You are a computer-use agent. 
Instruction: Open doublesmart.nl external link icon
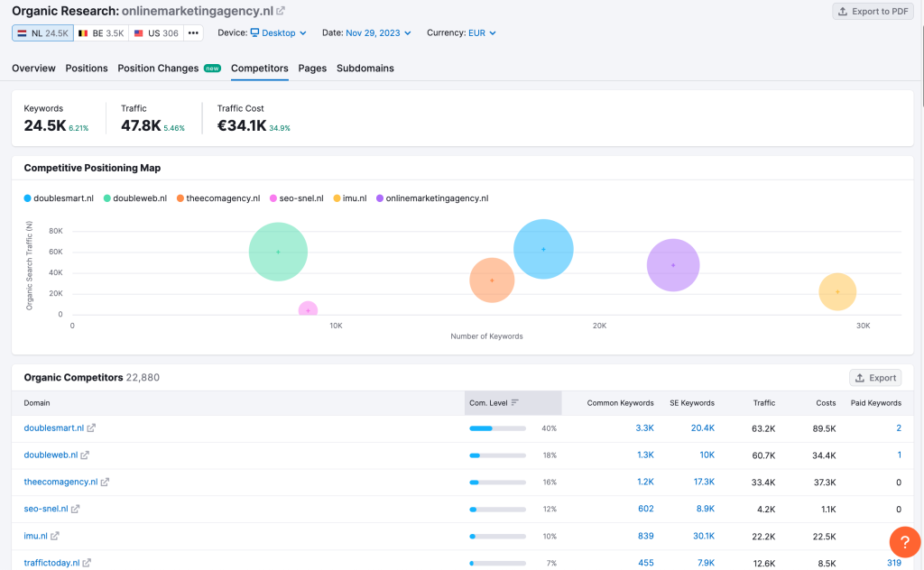[91, 428]
